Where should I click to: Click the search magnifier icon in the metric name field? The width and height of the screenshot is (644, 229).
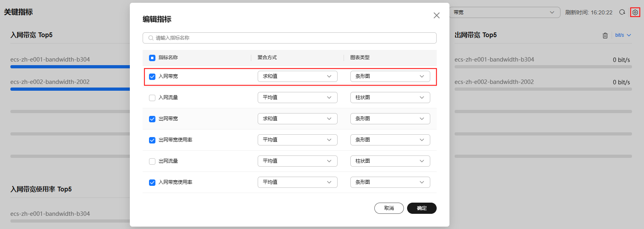pos(151,38)
